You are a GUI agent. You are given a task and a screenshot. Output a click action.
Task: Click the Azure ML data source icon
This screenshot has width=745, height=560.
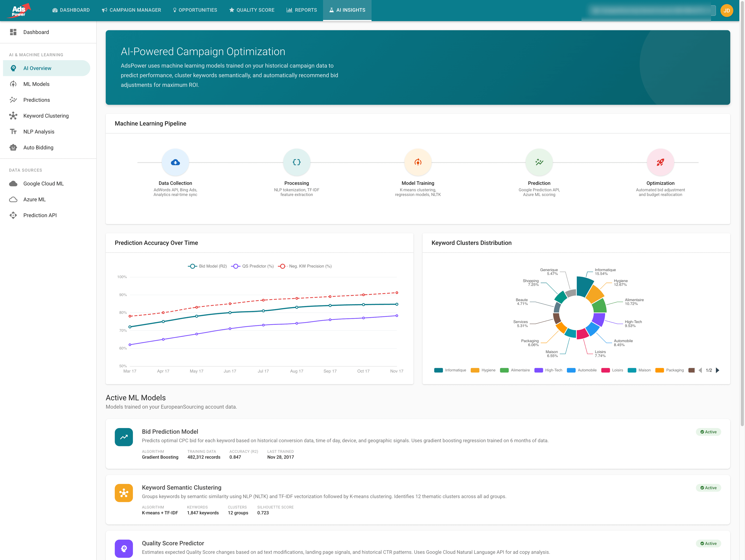(x=13, y=199)
